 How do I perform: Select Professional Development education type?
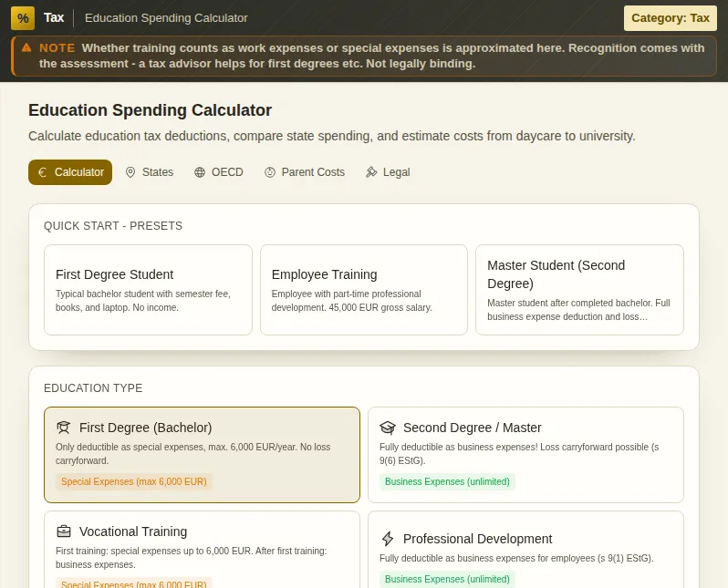(526, 550)
